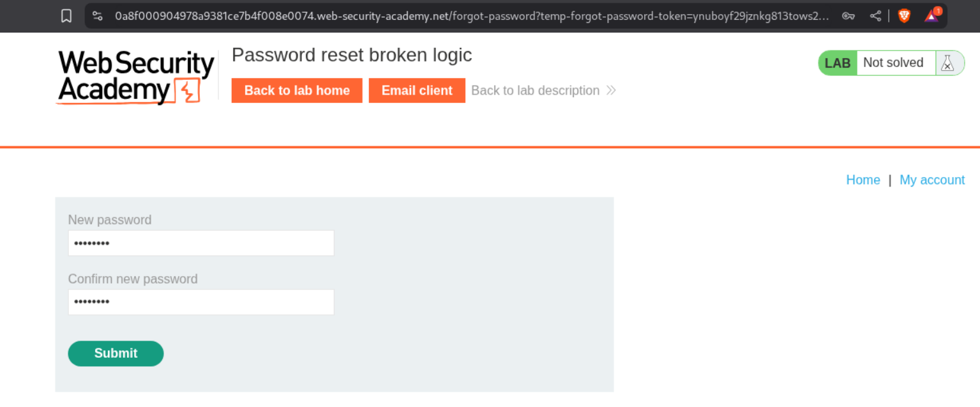Click the Back to lab home button
The height and width of the screenshot is (407, 980).
click(297, 90)
